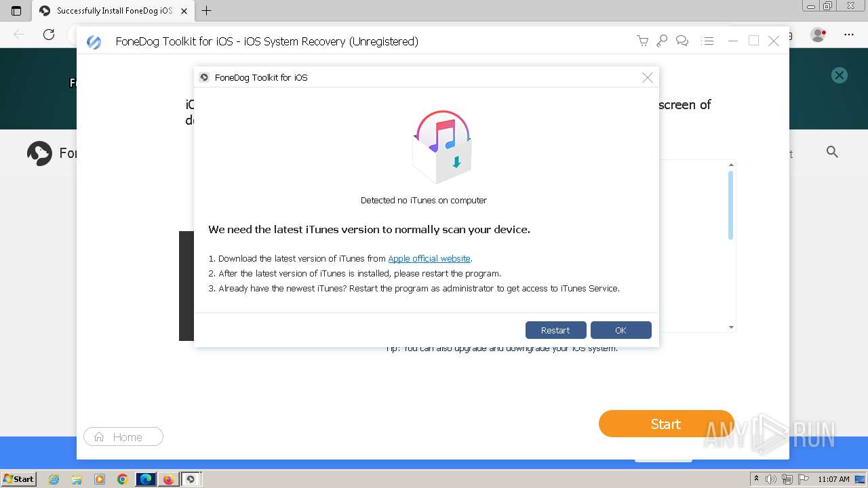The image size is (868, 488).
Task: Open Windows Explorer folder from taskbar
Action: click(77, 479)
